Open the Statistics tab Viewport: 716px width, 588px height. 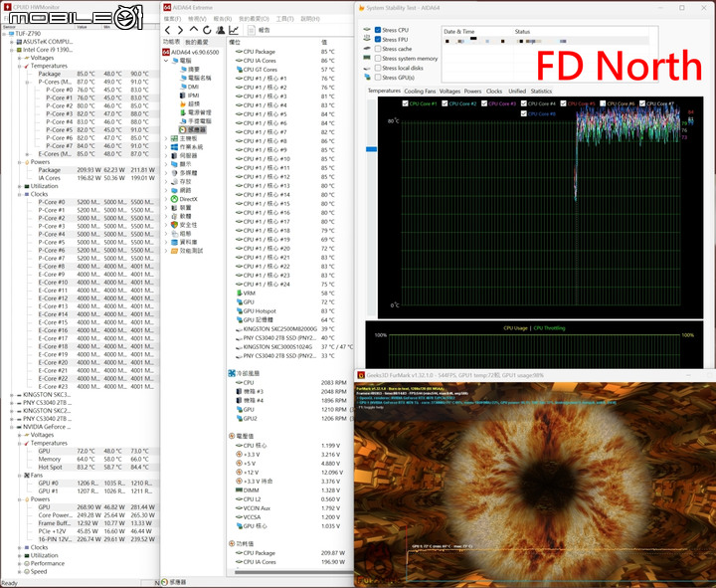[541, 91]
